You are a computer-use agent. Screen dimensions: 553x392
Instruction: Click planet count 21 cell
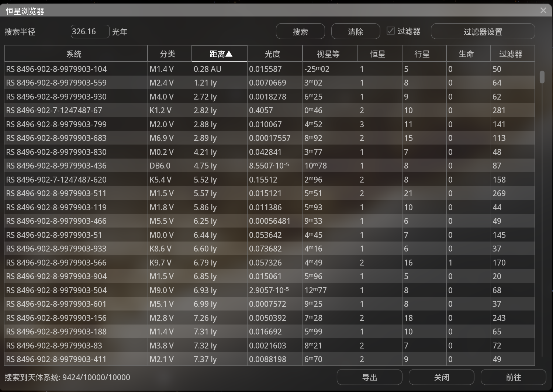(x=424, y=193)
